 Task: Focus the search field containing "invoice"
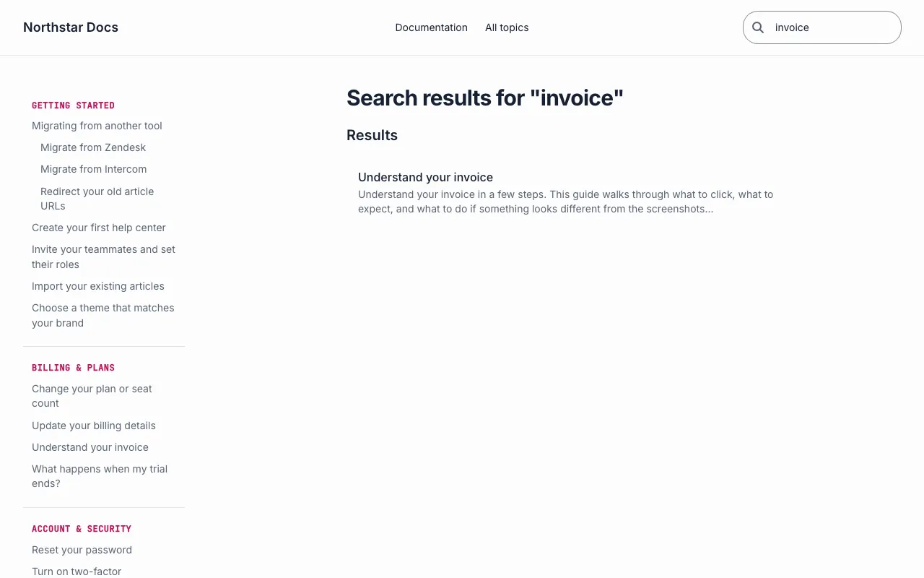point(822,27)
